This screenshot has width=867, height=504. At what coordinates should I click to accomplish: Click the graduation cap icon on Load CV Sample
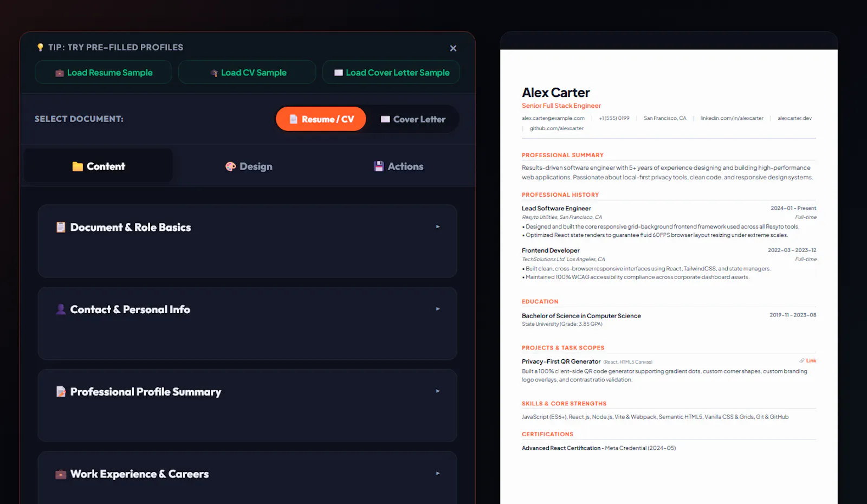(x=214, y=73)
